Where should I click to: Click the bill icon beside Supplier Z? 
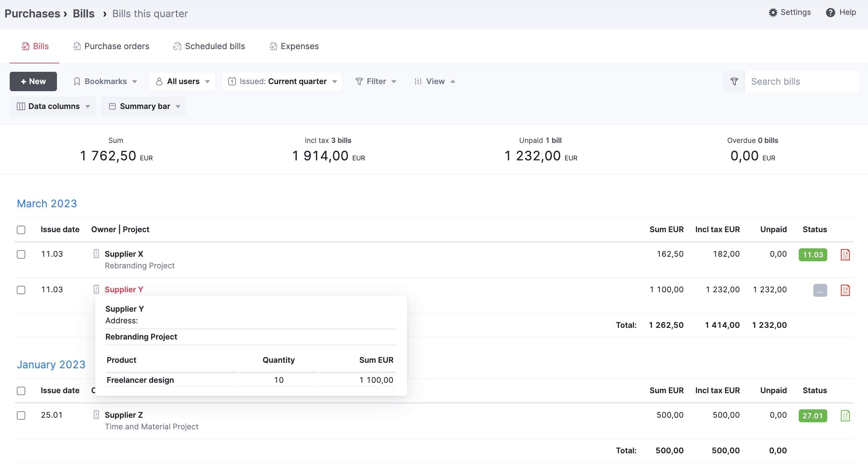tap(96, 415)
